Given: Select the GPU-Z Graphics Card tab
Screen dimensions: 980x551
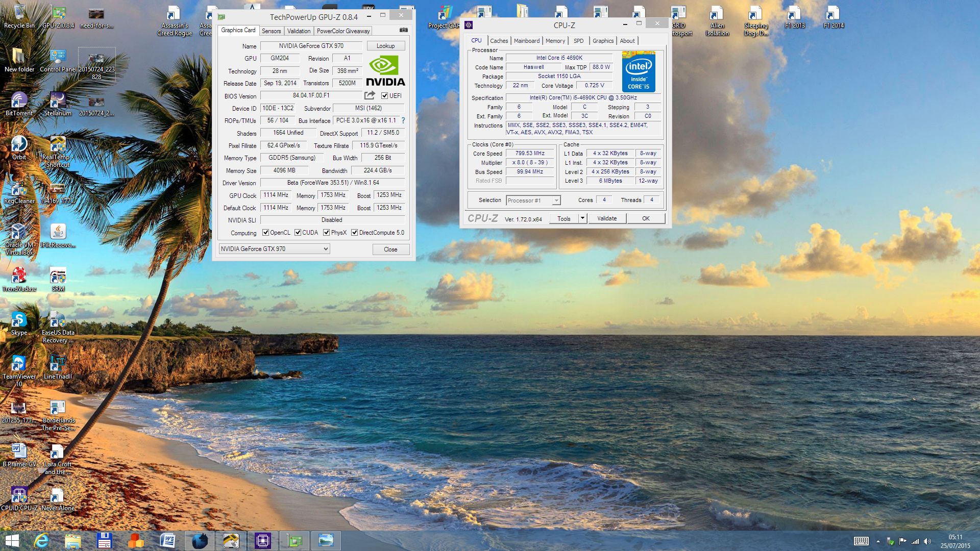Looking at the screenshot, I should pos(238,30).
